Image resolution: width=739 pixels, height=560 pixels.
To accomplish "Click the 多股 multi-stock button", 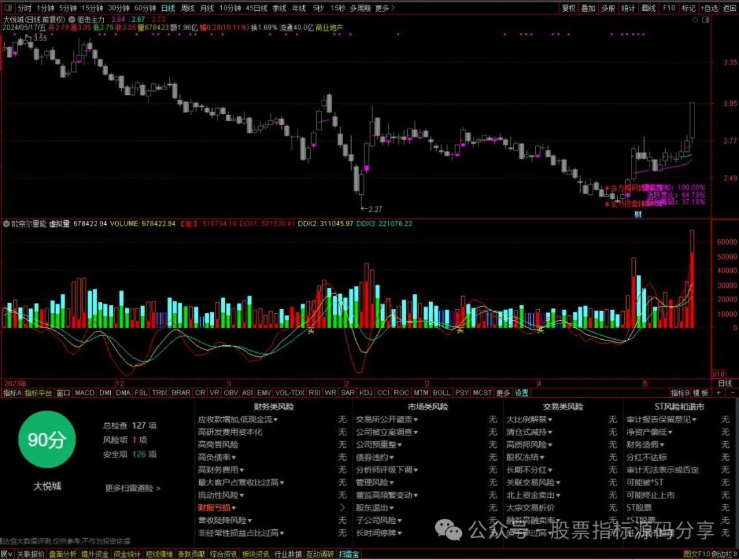I will click(608, 8).
